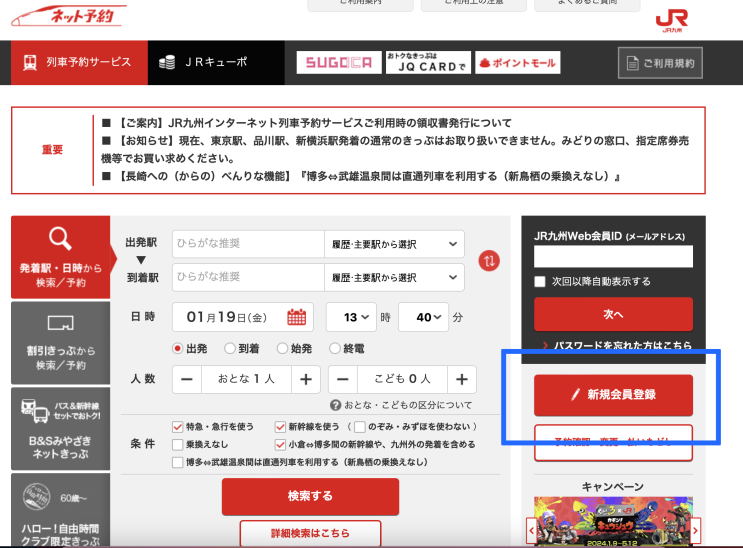Open B&Sみやざきネットきっぷ tab
The width and height of the screenshot is (743, 548).
(x=61, y=429)
